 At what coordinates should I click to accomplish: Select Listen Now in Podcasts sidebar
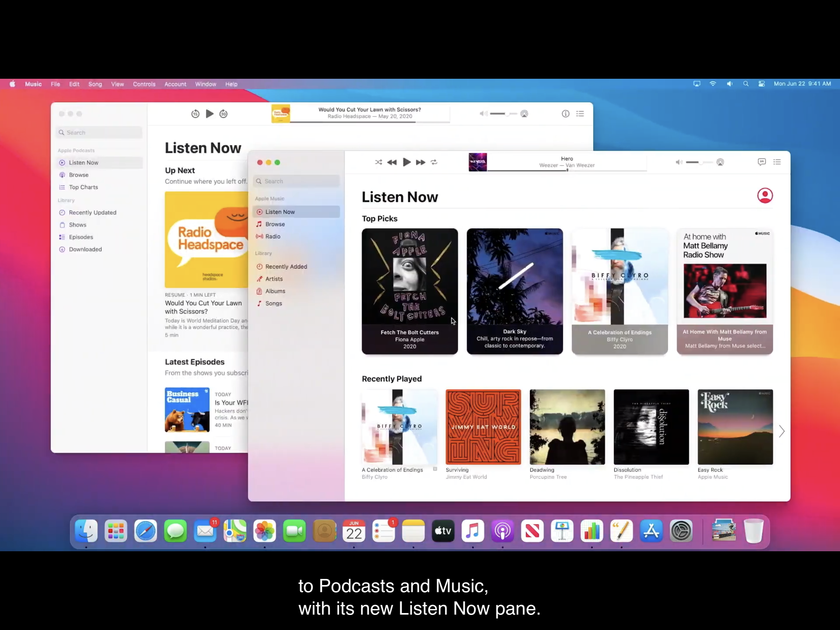coord(99,163)
